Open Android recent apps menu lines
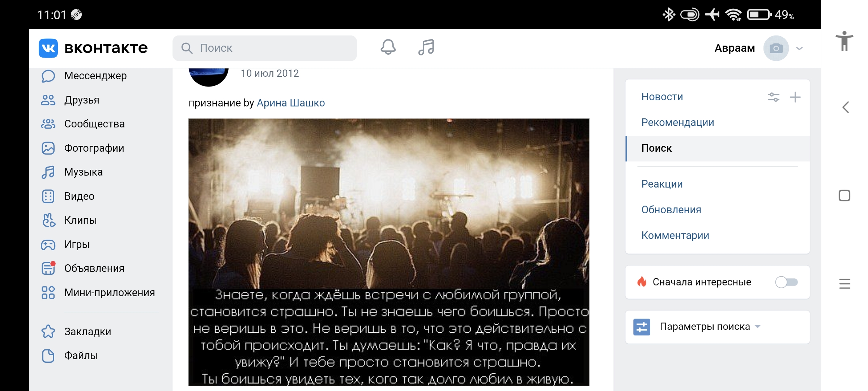The height and width of the screenshot is (391, 868). (x=845, y=283)
